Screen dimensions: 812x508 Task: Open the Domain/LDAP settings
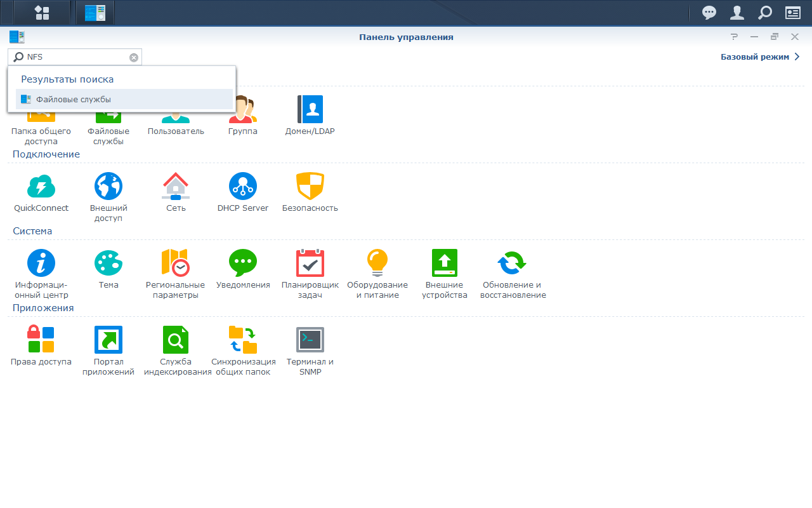[x=310, y=116]
